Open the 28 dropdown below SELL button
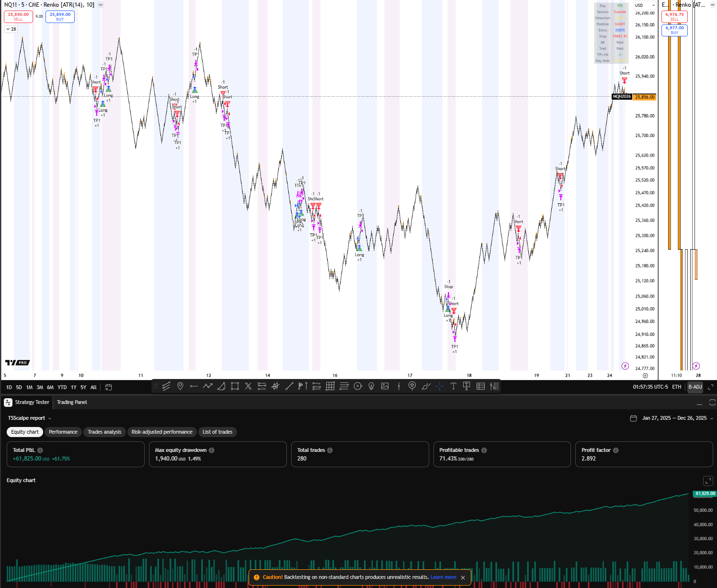Screen dimensions: 717x588 pos(11,29)
